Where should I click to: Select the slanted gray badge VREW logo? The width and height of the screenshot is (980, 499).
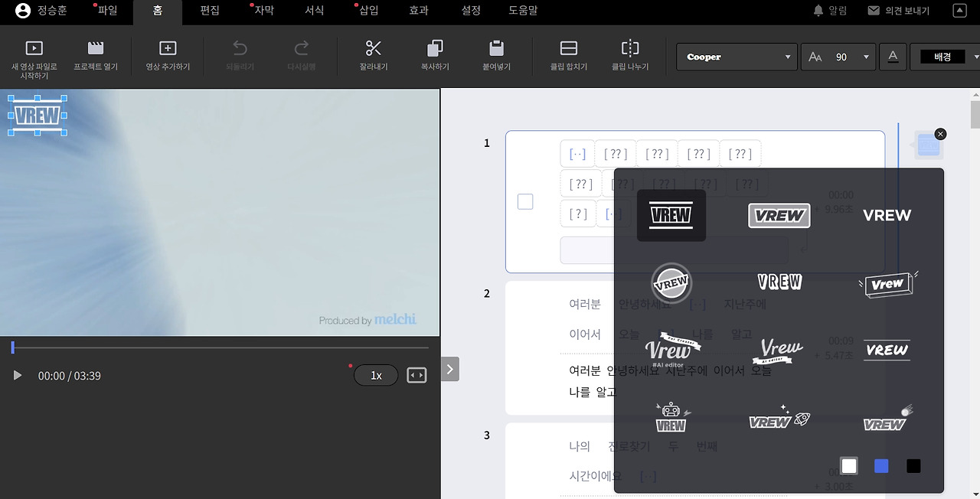[779, 216]
